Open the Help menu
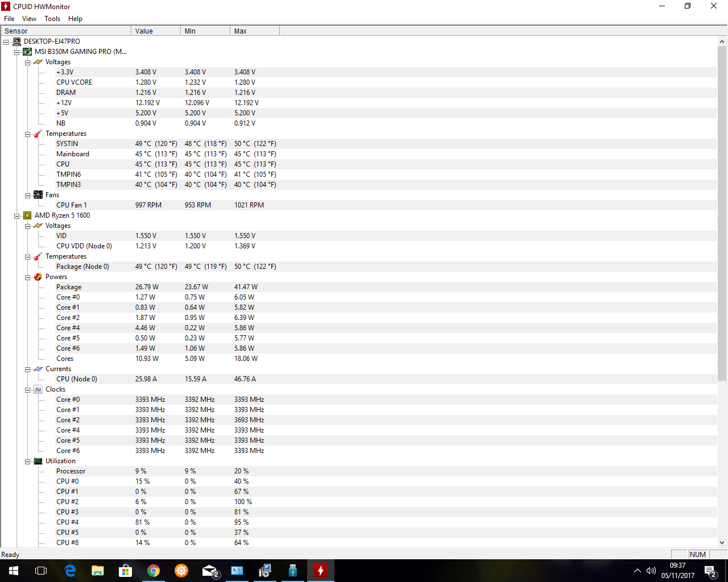 pos(75,19)
